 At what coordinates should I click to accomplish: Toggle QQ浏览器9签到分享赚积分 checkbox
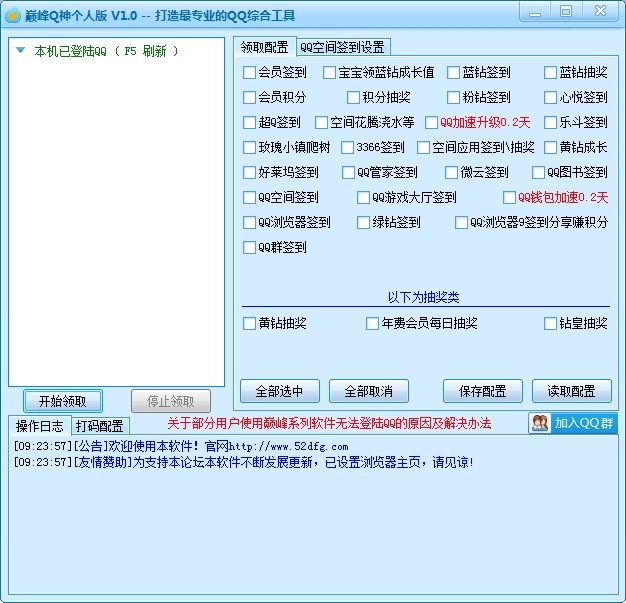tap(461, 222)
